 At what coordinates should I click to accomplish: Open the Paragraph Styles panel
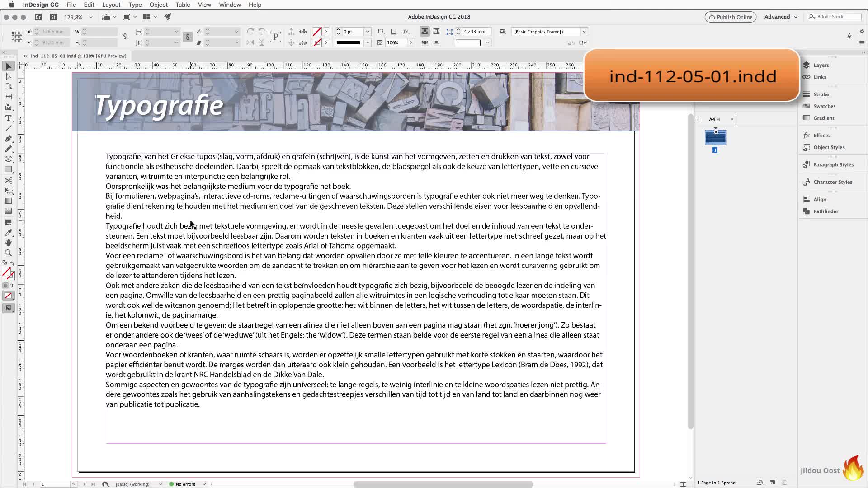pyautogui.click(x=833, y=164)
